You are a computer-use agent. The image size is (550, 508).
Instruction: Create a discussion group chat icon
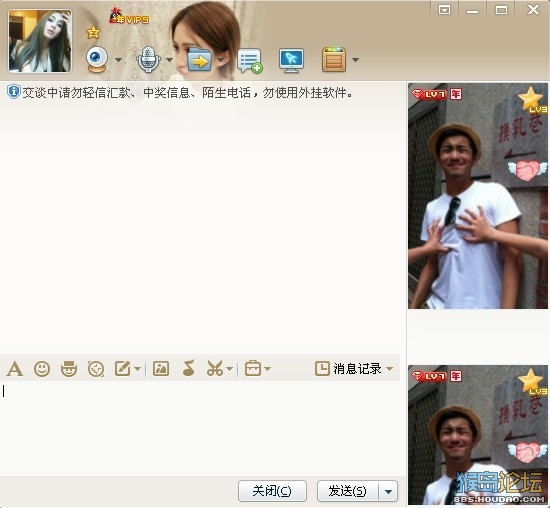(x=250, y=61)
